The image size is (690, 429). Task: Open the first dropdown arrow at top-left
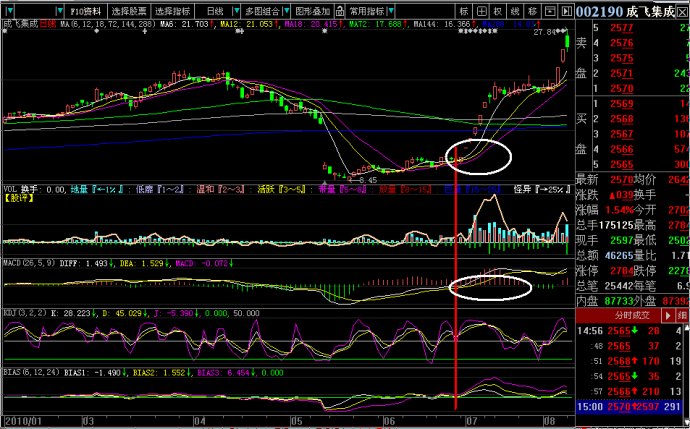[x=10, y=9]
